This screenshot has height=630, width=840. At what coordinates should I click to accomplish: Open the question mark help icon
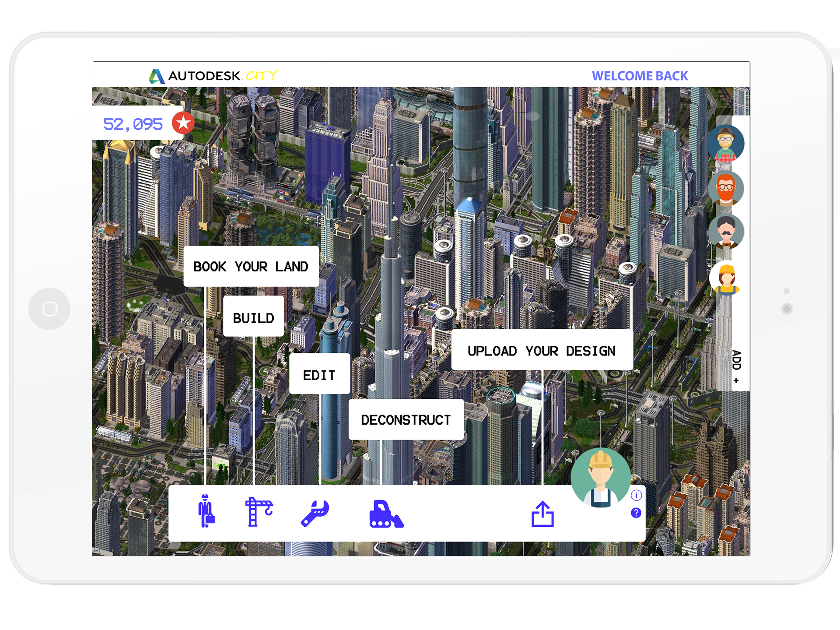[636, 513]
